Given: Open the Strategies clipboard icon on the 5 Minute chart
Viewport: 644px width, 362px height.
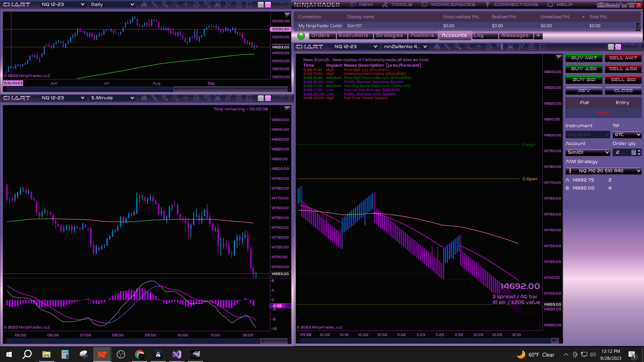Looking at the screenshot, I should 239,98.
